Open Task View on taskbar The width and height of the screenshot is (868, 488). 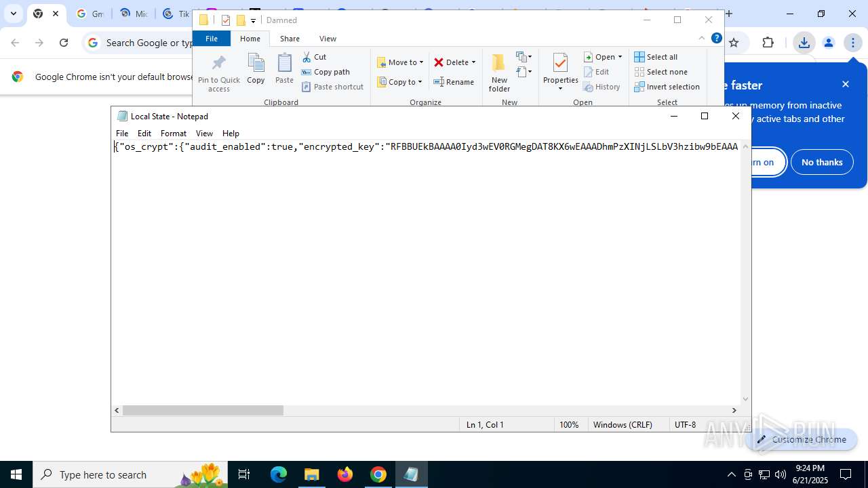point(244,474)
